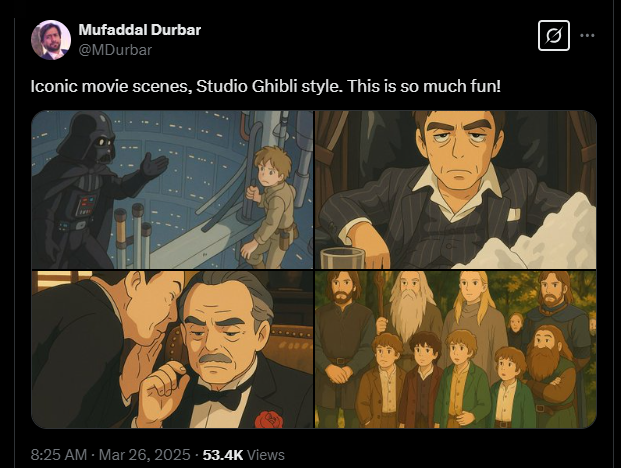The width and height of the screenshot is (621, 468).
Task: Open the three-dot more options menu
Action: coord(588,37)
